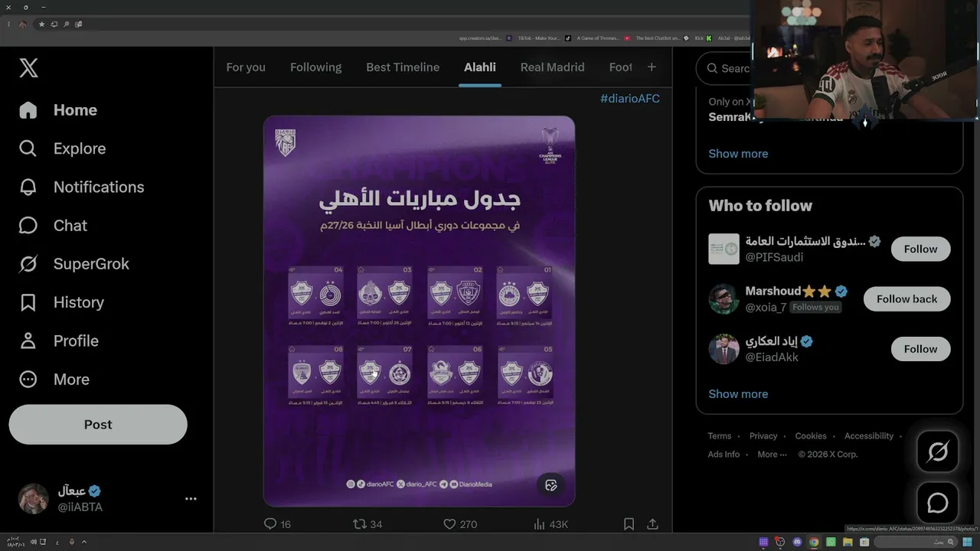This screenshot has width=980, height=551.
Task: Open the floating Grok button
Action: [x=938, y=452]
